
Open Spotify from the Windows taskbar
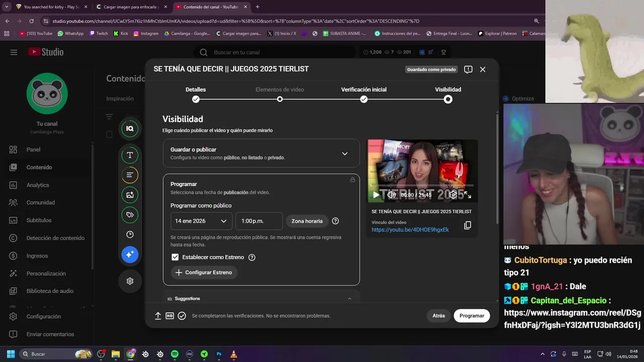pos(175,354)
